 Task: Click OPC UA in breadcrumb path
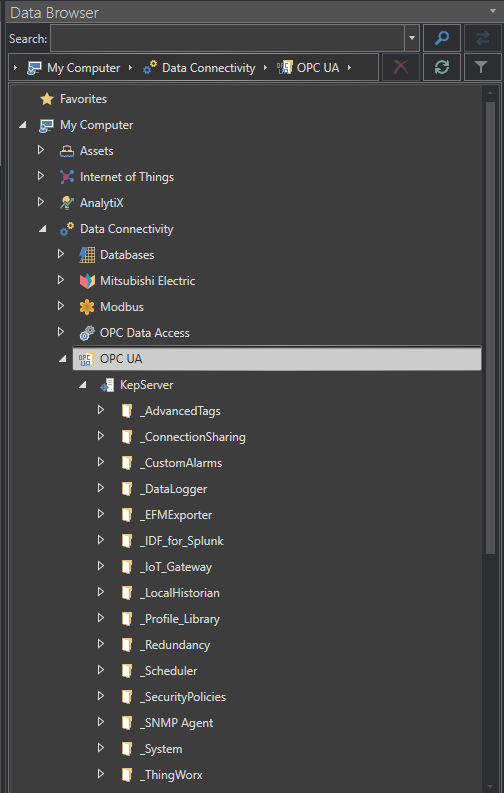318,68
